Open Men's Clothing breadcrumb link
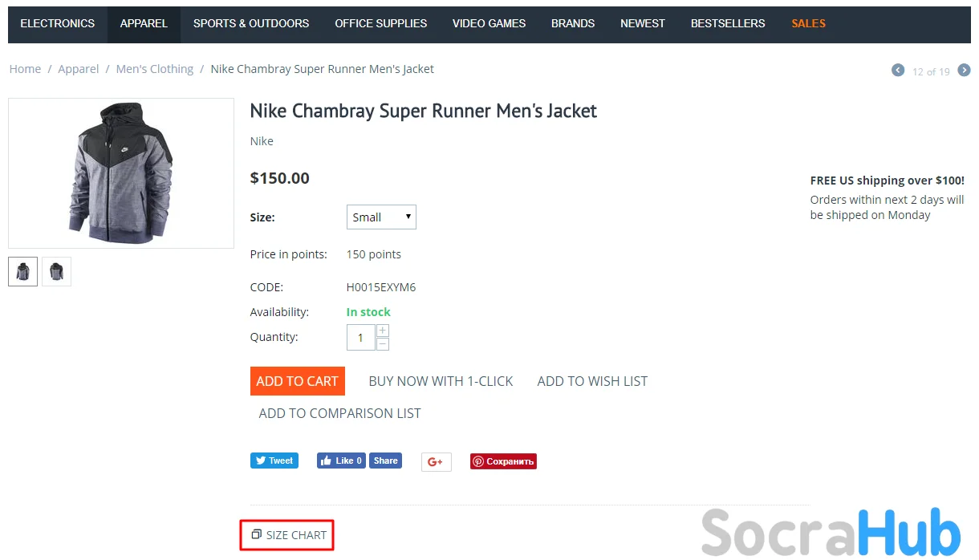The width and height of the screenshot is (979, 560). 155,69
